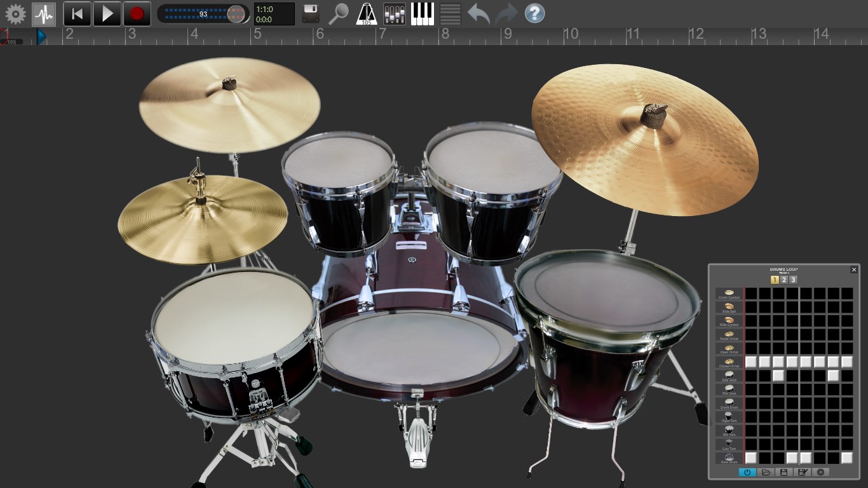Screen dimensions: 868x488
Task: Open a drum loop with the folder icon
Action: pos(766,471)
